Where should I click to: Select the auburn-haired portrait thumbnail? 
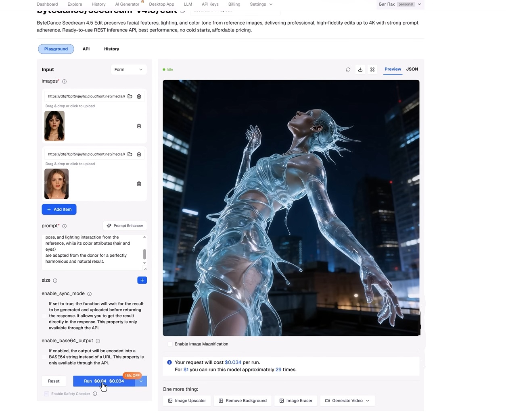point(56,184)
